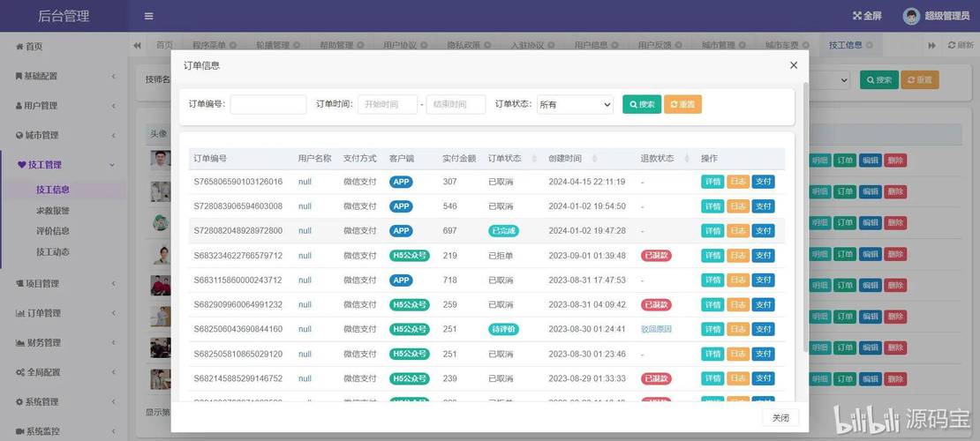Select 技工动态 in sidebar submenu
The image size is (980, 441).
52,251
